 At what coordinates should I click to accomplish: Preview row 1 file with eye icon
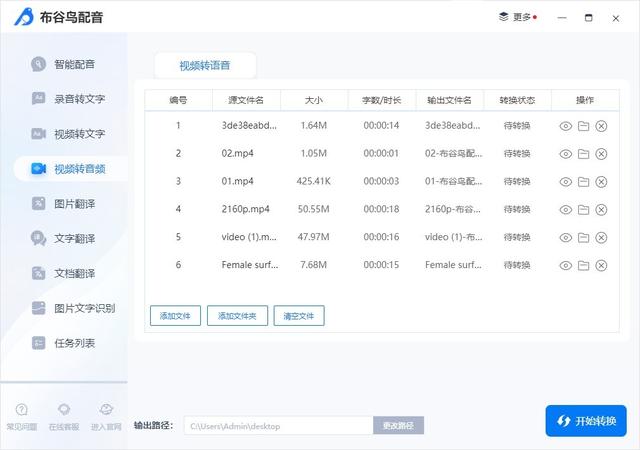[566, 126]
